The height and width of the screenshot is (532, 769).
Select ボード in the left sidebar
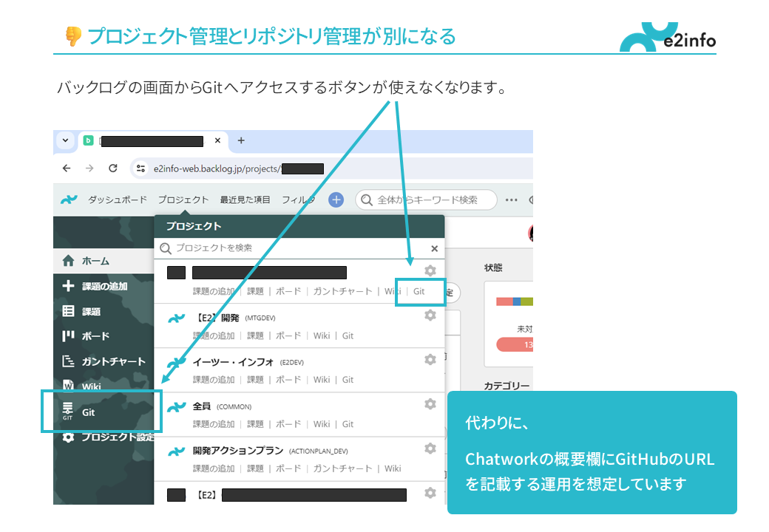click(x=95, y=336)
